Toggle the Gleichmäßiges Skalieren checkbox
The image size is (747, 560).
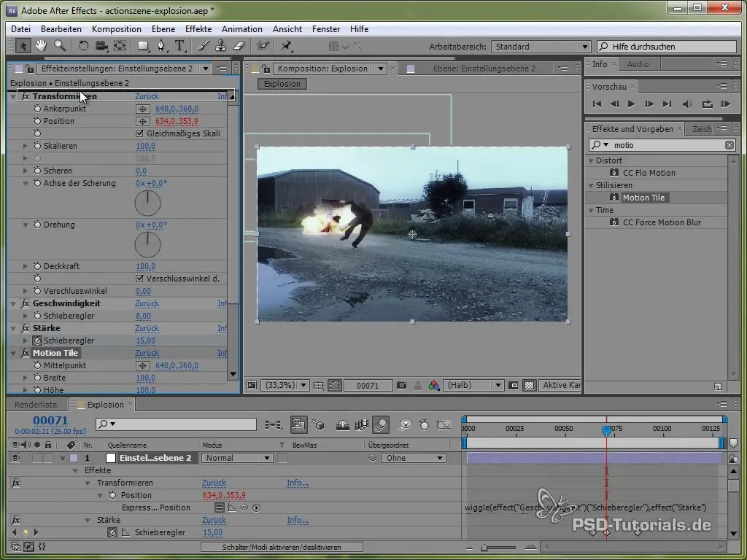point(139,134)
